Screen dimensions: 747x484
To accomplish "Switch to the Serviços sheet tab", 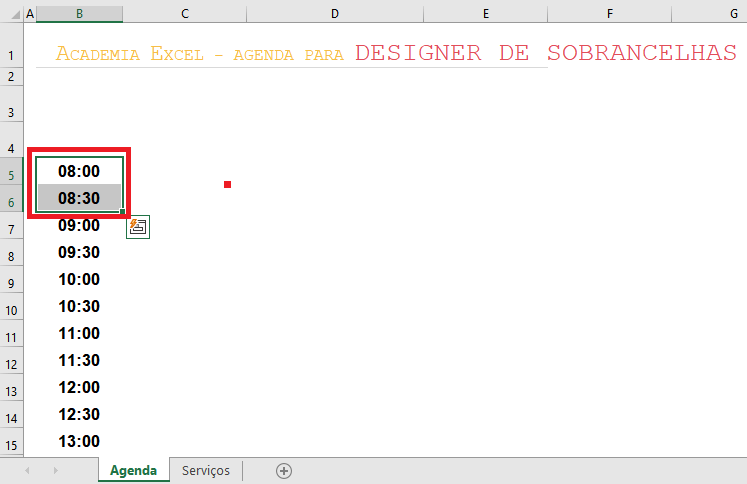I will click(206, 471).
